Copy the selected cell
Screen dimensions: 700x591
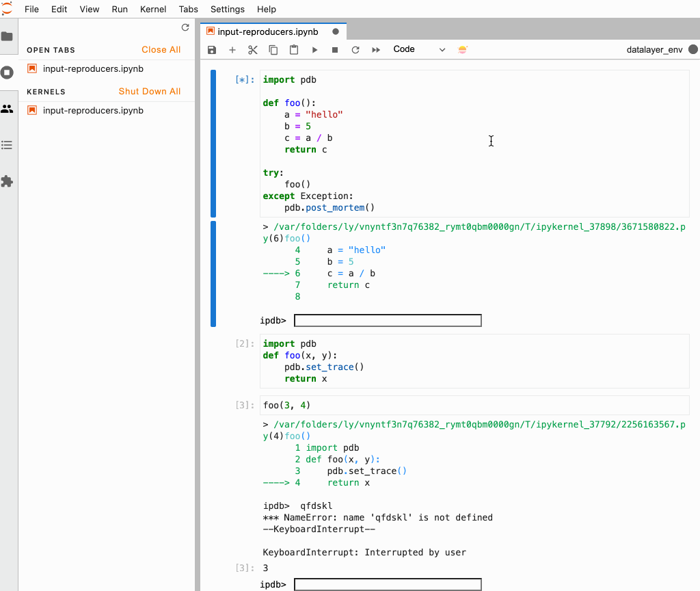tap(273, 49)
